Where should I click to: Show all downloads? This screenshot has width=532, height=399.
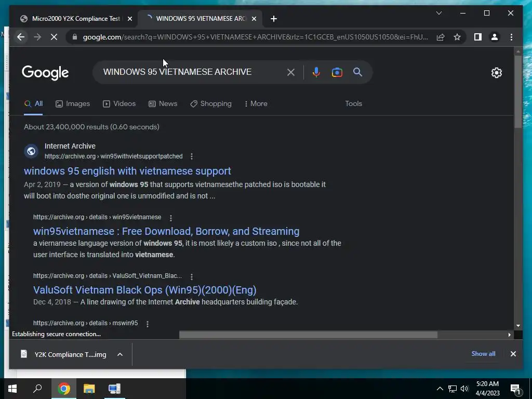[483, 354]
